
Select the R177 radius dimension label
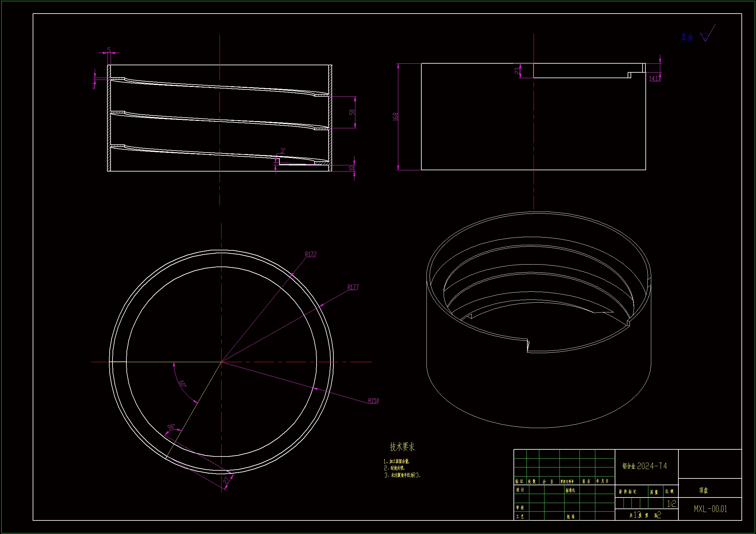pos(353,287)
